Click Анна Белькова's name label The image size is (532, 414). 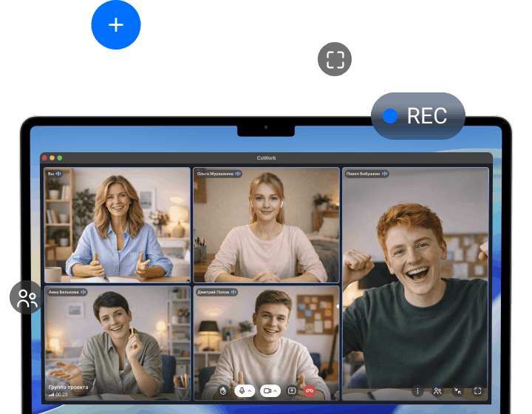coord(64,292)
